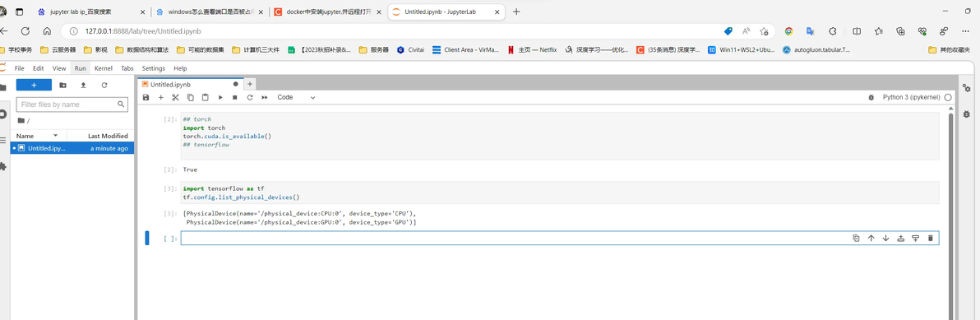This screenshot has height=320, width=980.
Task: Open the Running Terminals and Kernels sidebar icon
Action: pos(3,114)
